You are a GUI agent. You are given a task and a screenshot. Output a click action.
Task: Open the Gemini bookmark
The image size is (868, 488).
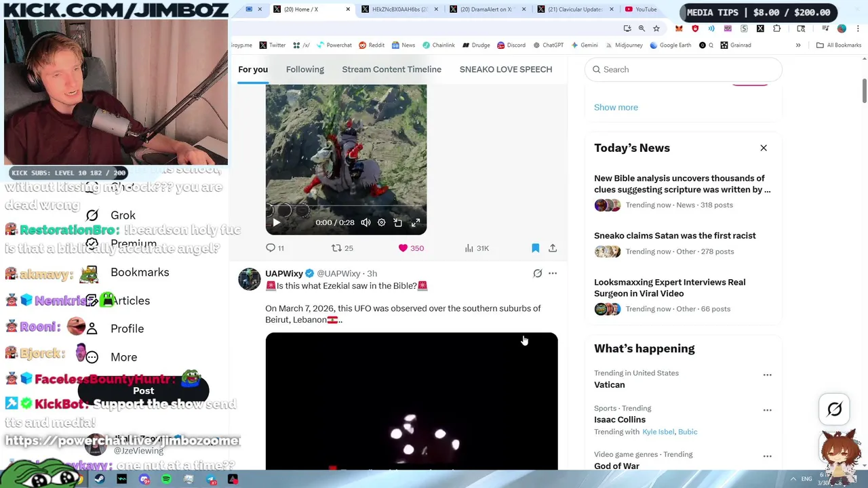point(584,45)
